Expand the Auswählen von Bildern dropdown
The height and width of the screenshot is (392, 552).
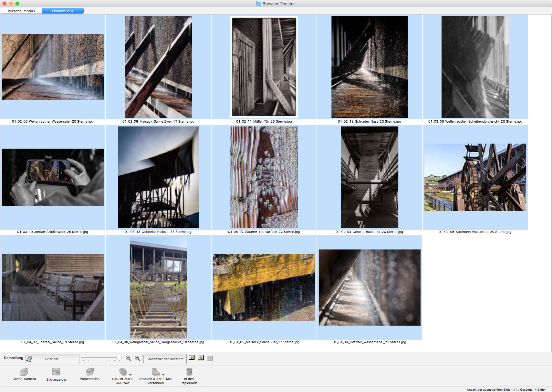coord(164,359)
